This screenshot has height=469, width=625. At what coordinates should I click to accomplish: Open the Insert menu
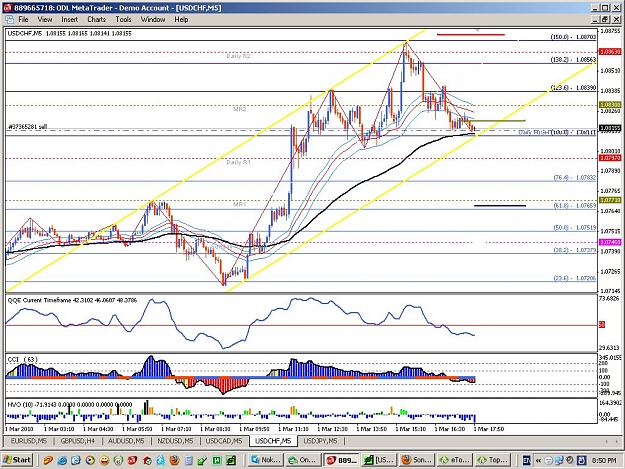[x=69, y=19]
